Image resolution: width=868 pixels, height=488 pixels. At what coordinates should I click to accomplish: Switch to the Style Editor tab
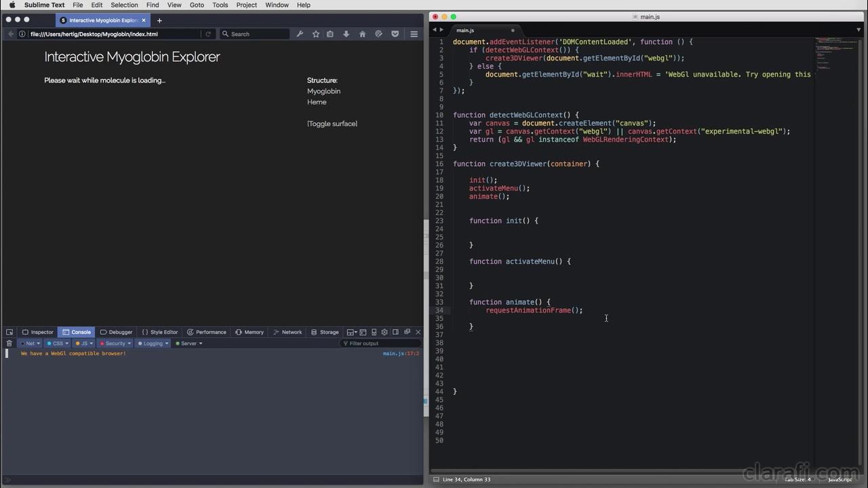(x=159, y=332)
